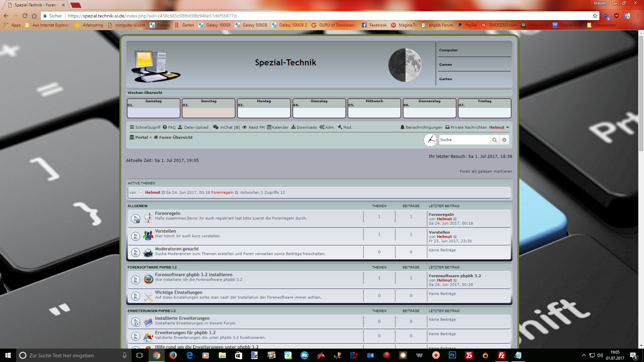Image resolution: width=644 pixels, height=362 pixels.
Task: Open Helmut's profile from Aktive Themen
Action: click(x=153, y=192)
